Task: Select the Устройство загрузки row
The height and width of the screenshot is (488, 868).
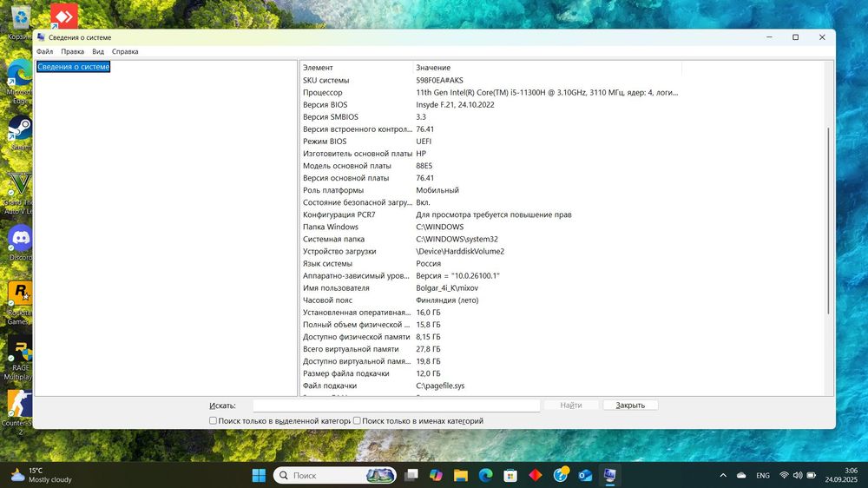Action: (491, 251)
